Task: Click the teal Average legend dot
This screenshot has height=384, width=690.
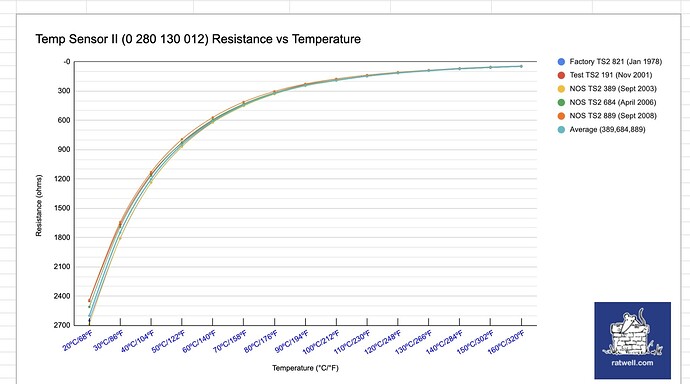Action: [561, 130]
